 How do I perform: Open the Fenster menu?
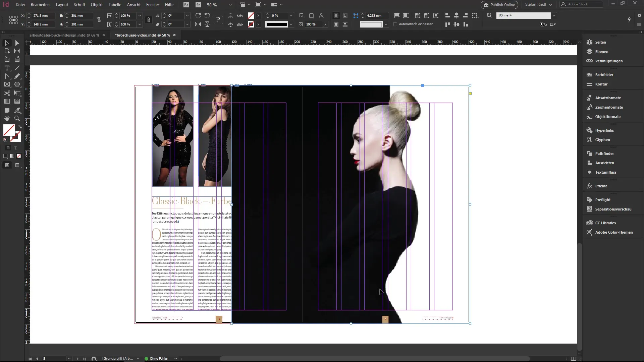153,5
